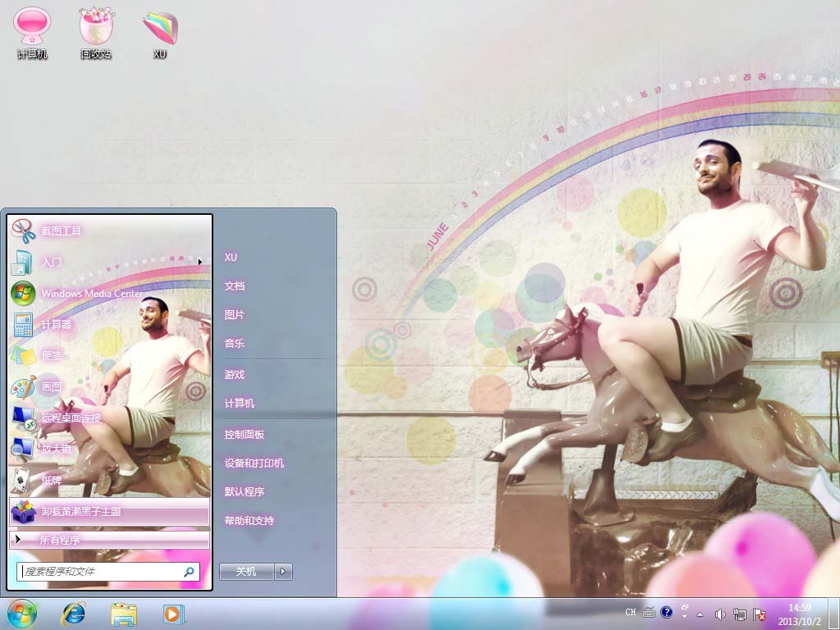Click the volume speaker tray icon
This screenshot has width=840, height=630.
coord(720,614)
